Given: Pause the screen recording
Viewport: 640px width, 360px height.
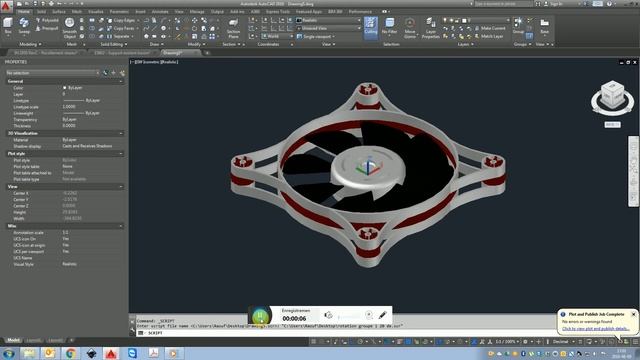Looking at the screenshot, I should pyautogui.click(x=260, y=315).
